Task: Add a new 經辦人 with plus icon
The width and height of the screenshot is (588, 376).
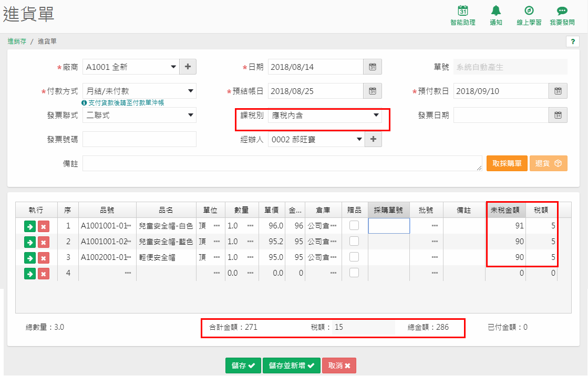Action: [x=373, y=139]
